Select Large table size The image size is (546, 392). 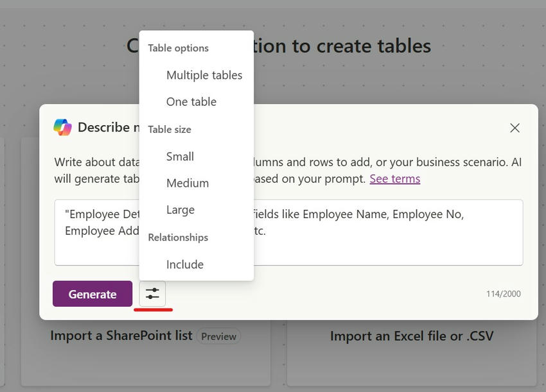[180, 210]
